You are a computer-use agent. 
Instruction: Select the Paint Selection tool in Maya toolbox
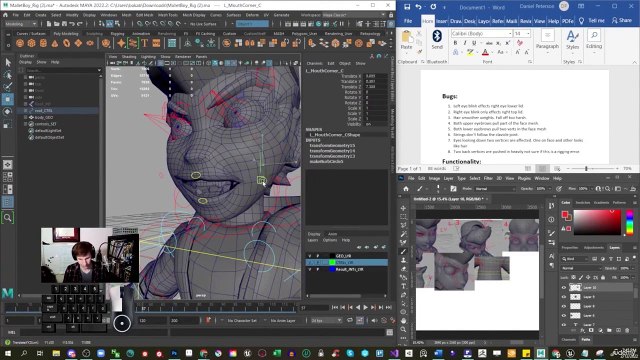8,86
